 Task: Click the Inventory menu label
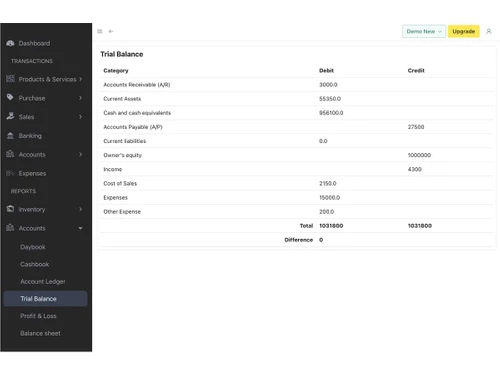click(32, 209)
